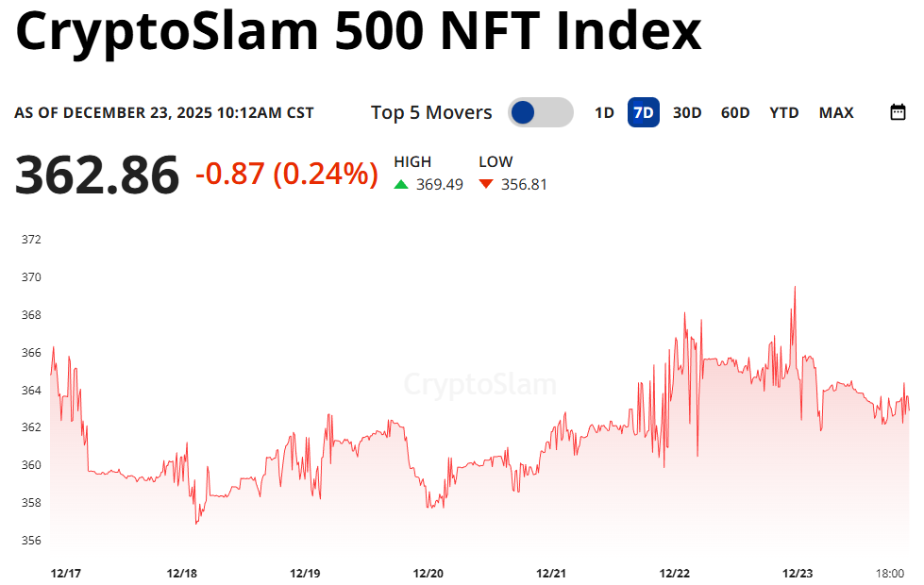Choose the 60D time range
Image resolution: width=924 pixels, height=585 pixels.
(735, 112)
